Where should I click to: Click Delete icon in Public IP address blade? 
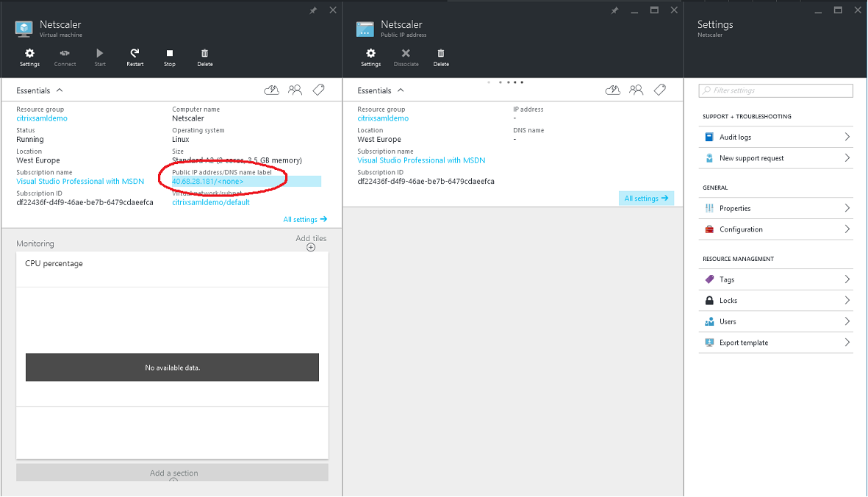(x=440, y=54)
